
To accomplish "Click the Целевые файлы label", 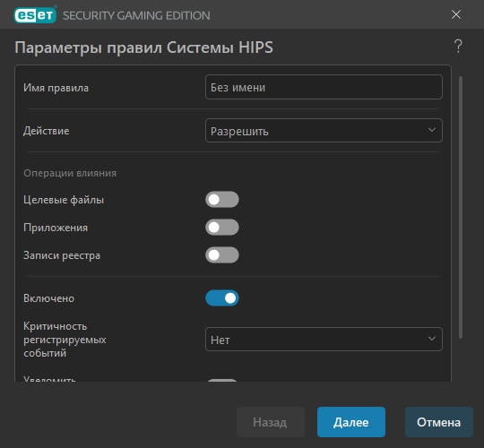I will pyautogui.click(x=64, y=200).
